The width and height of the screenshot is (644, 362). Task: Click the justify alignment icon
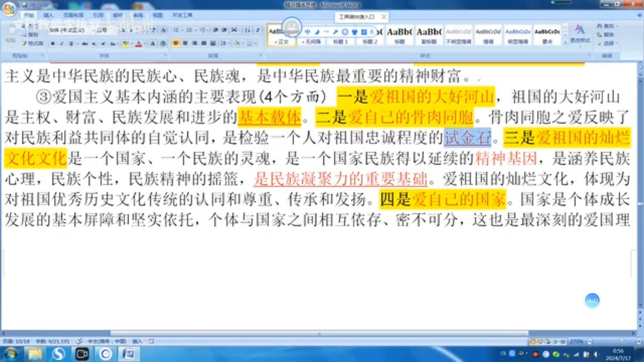tap(204, 43)
